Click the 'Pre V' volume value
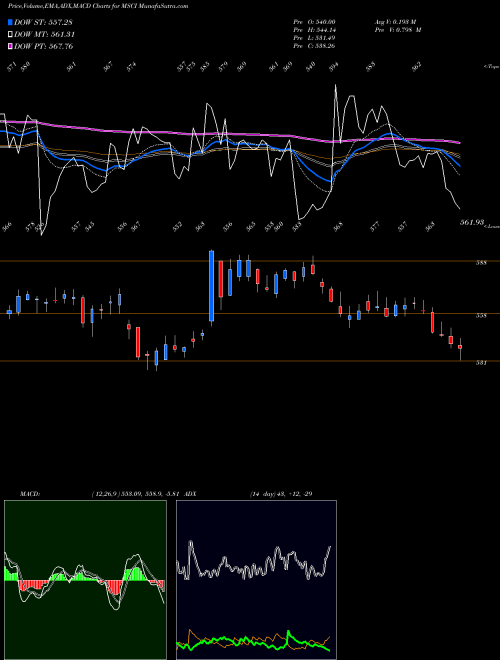 408,30
